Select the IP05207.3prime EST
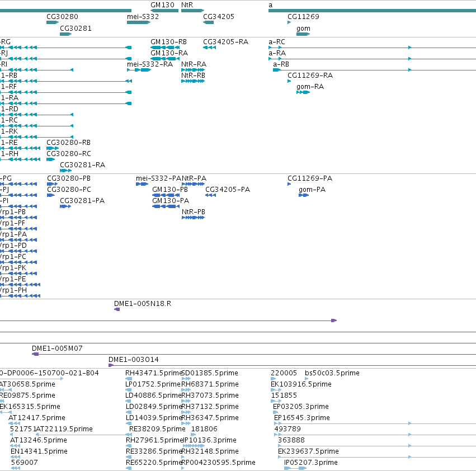The width and height of the screenshot is (476, 471). [295, 468]
